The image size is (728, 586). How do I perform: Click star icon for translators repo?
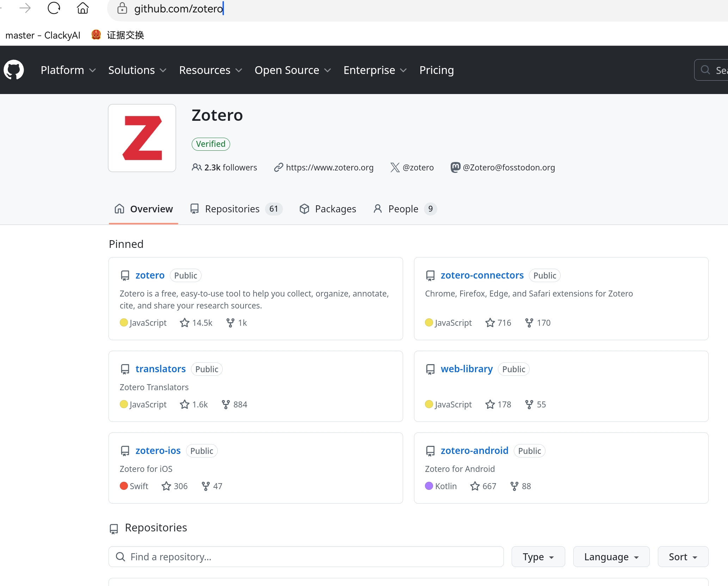[185, 405]
